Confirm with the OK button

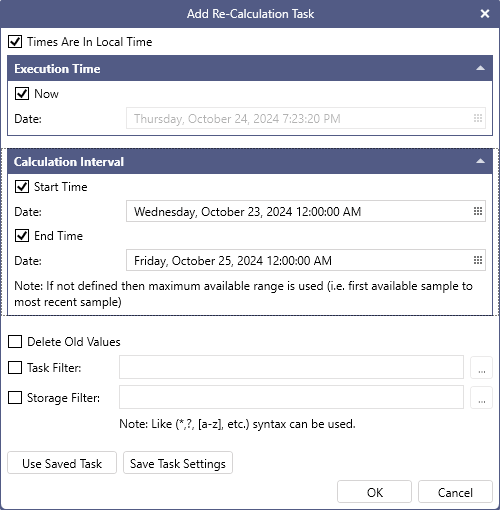(374, 492)
